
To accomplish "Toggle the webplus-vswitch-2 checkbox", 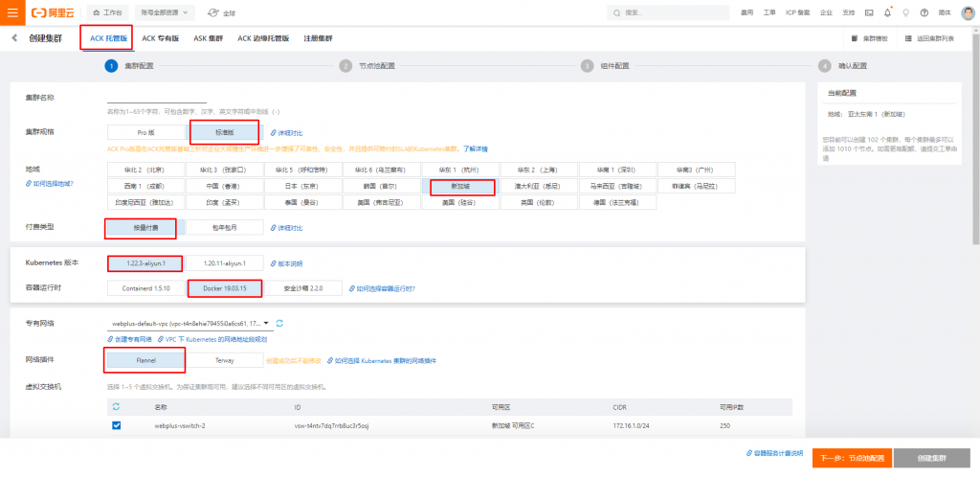I will coord(116,425).
